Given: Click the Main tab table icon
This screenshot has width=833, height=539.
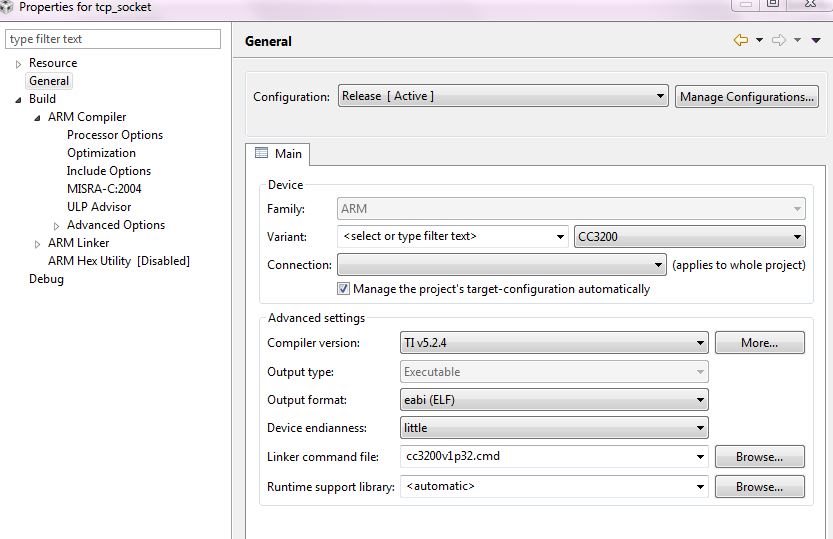Looking at the screenshot, I should 261,153.
